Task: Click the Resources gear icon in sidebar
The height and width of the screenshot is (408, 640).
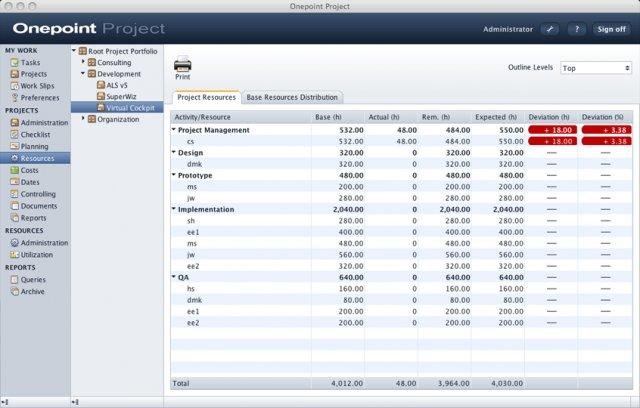Action: click(x=15, y=158)
